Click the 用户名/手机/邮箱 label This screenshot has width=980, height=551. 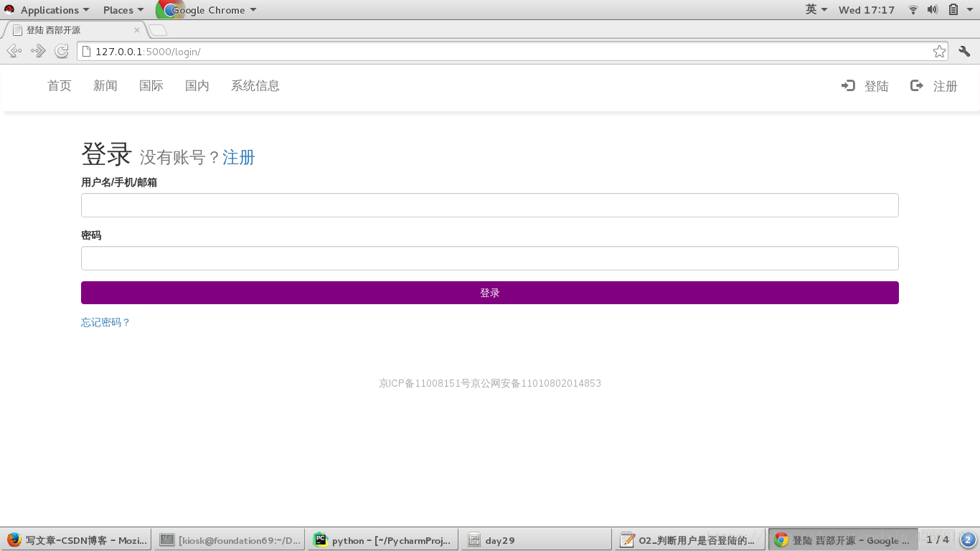pos(119,182)
